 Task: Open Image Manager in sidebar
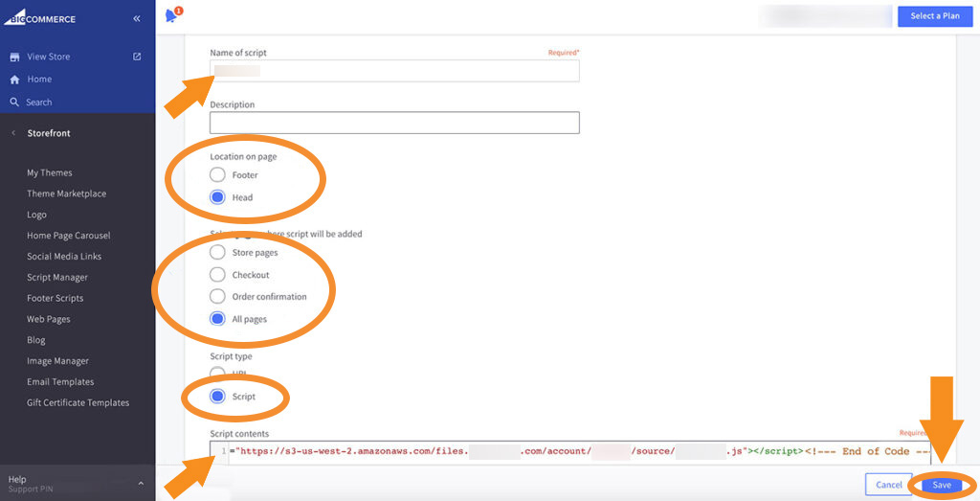click(x=57, y=361)
